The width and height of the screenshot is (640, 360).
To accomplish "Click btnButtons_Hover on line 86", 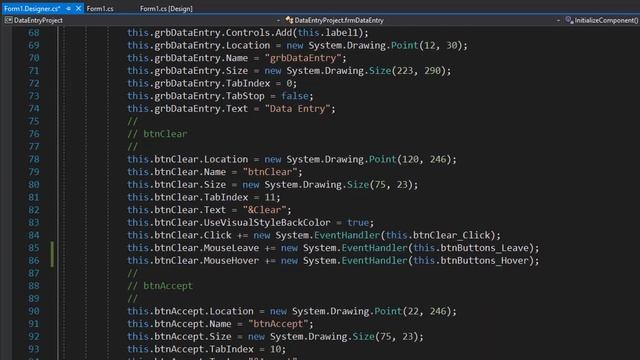I will [484, 260].
